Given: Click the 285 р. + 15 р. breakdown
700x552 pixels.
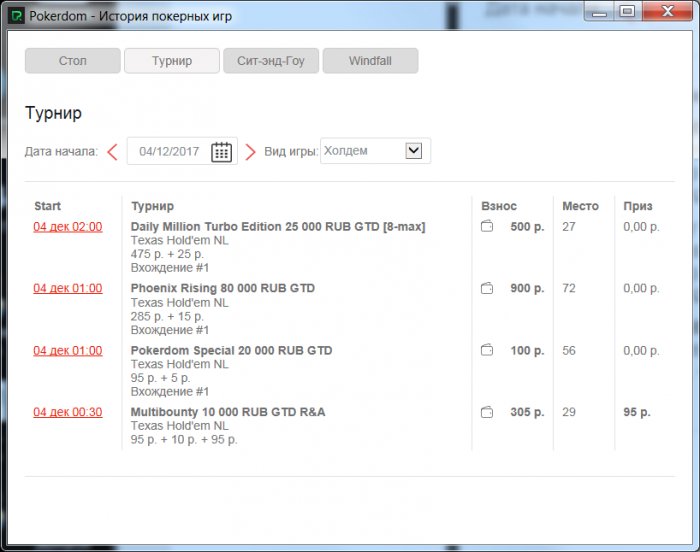Looking at the screenshot, I should pyautogui.click(x=167, y=317).
